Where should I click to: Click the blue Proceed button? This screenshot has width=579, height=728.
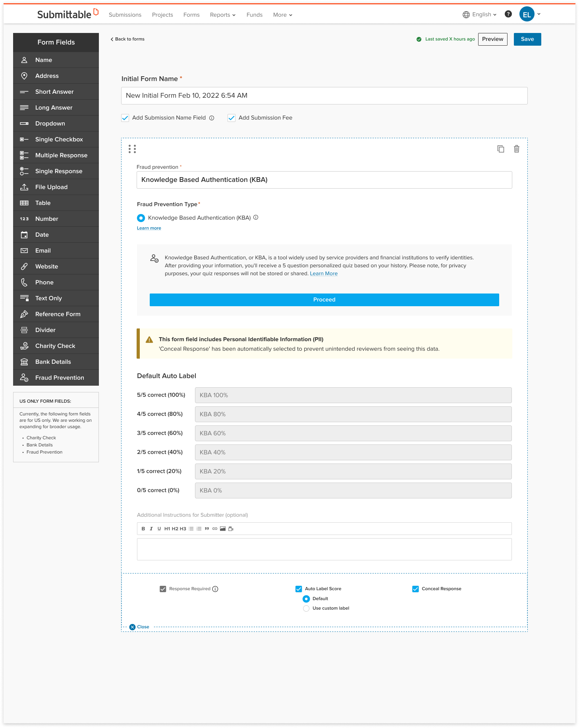(x=324, y=300)
